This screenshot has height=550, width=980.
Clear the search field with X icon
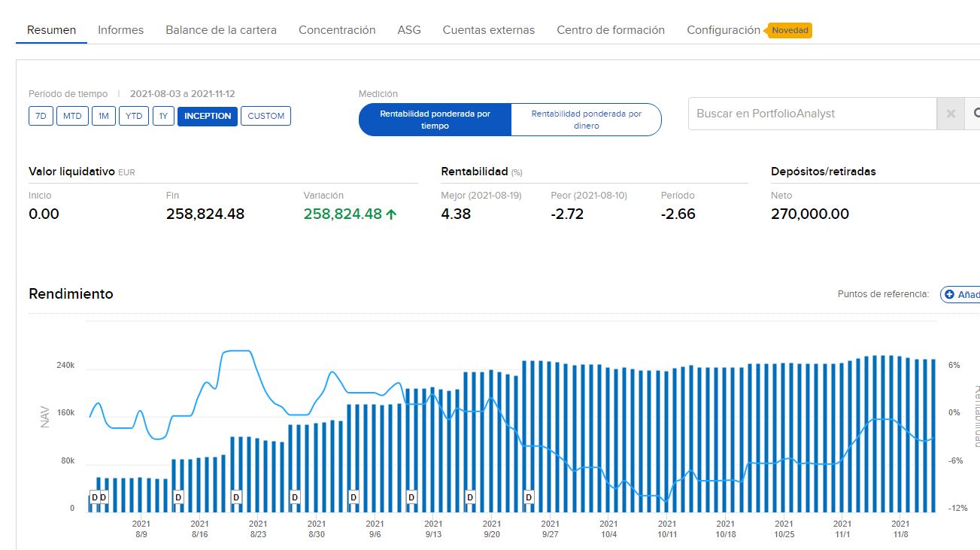click(x=950, y=114)
